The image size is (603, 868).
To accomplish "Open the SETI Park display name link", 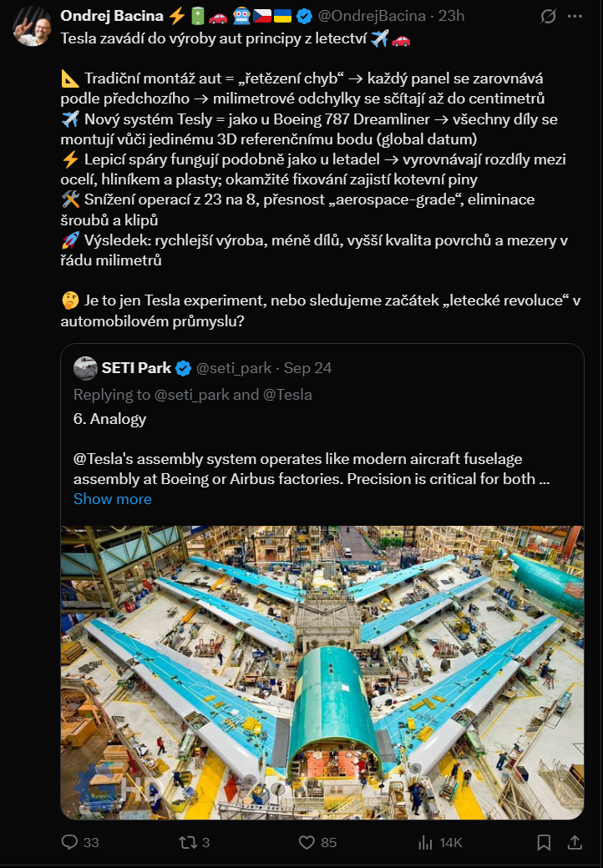I will (x=136, y=368).
